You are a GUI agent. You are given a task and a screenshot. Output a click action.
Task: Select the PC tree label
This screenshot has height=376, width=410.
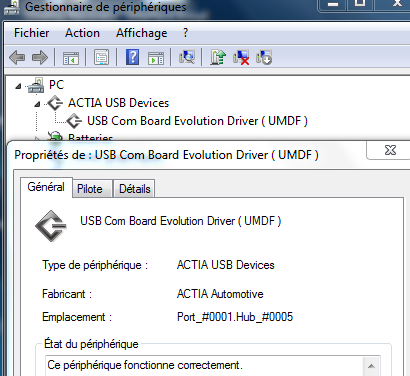tap(56, 85)
